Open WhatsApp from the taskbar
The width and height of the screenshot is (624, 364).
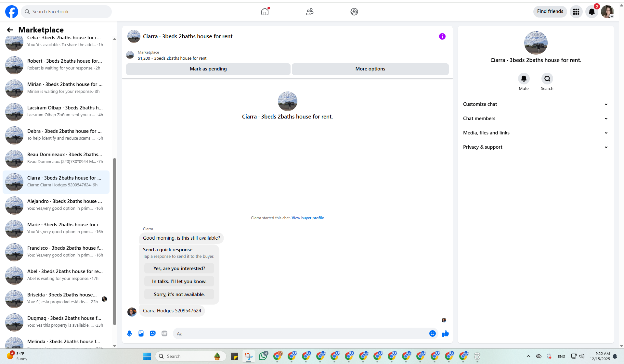[x=263, y=356]
